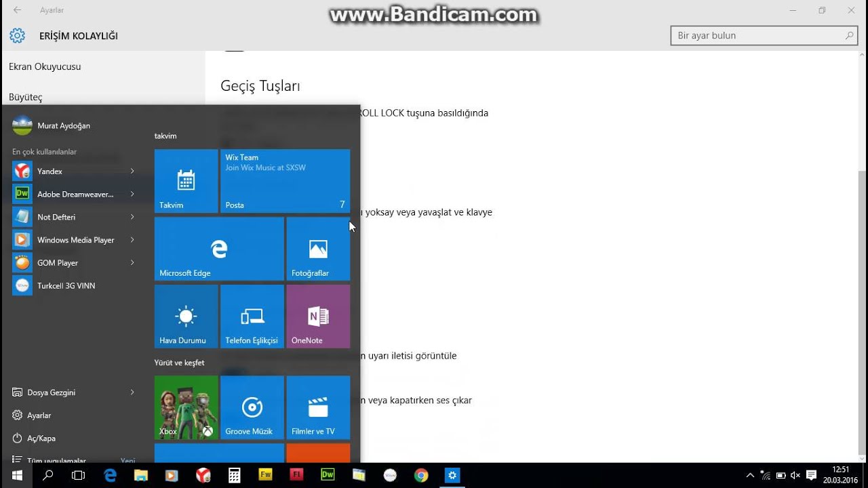Open the Posta mail tile
Image resolution: width=868 pixels, height=488 pixels.
coord(285,181)
